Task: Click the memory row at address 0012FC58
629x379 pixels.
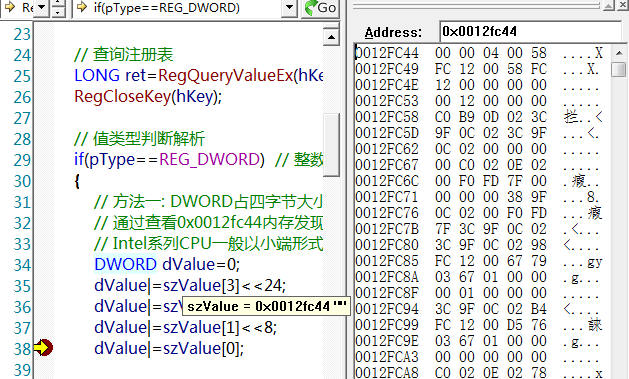Action: [479, 117]
